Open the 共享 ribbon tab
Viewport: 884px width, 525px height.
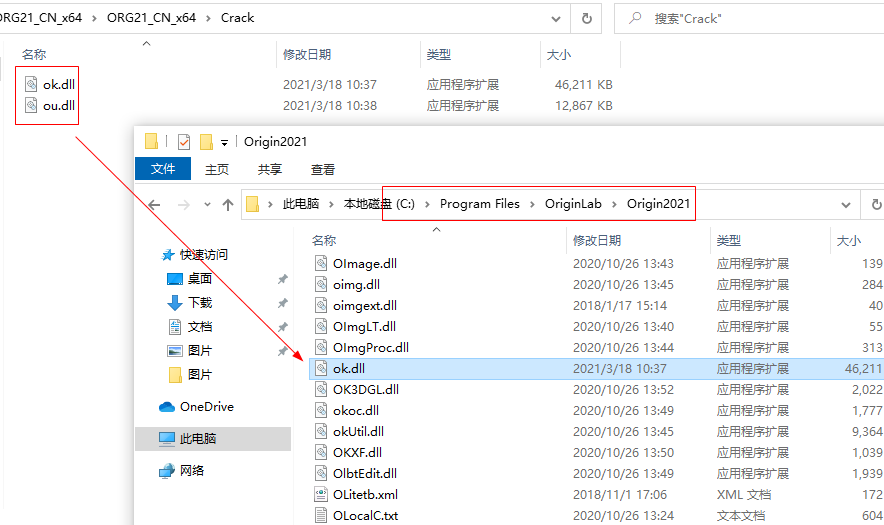[x=269, y=169]
